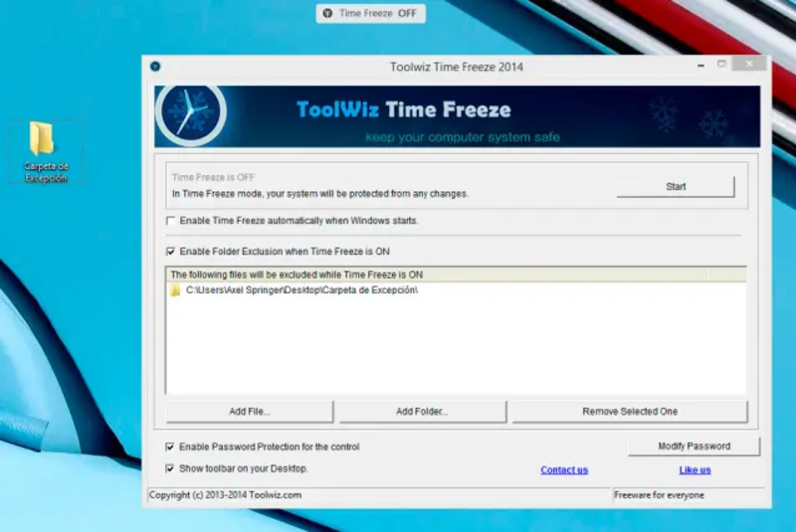Open the Carpeta de Excepción desktop folder
The width and height of the screenshot is (796, 532).
pos(46,151)
